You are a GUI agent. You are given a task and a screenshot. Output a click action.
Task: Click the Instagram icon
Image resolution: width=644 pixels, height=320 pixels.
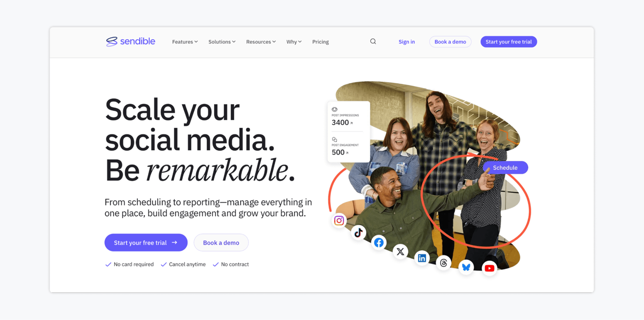pos(339,220)
